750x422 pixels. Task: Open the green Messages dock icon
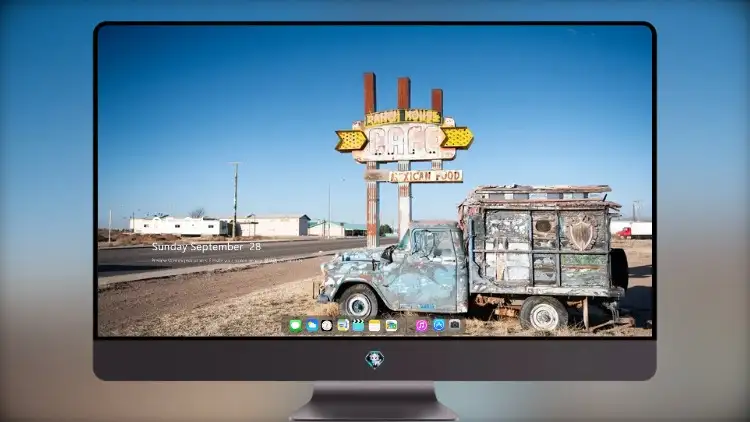296,326
